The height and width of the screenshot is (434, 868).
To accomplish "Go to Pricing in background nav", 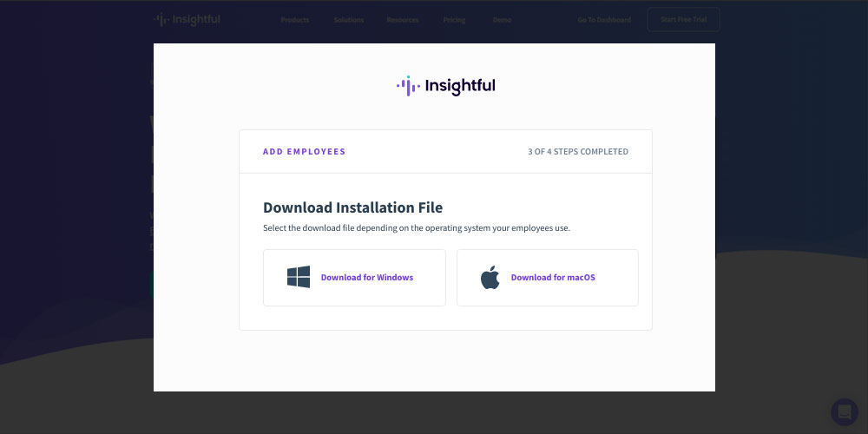I will tap(454, 20).
